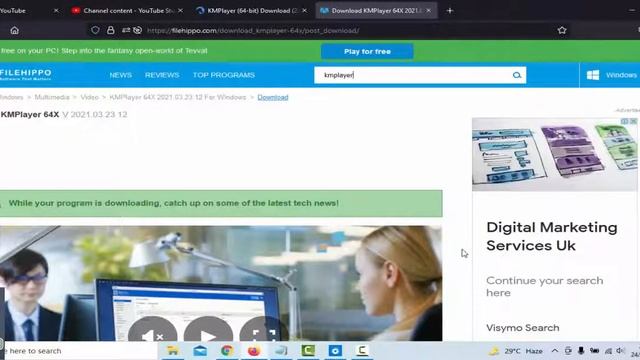Click Play for free banner button
The width and height of the screenshot is (640, 360).
tap(367, 51)
